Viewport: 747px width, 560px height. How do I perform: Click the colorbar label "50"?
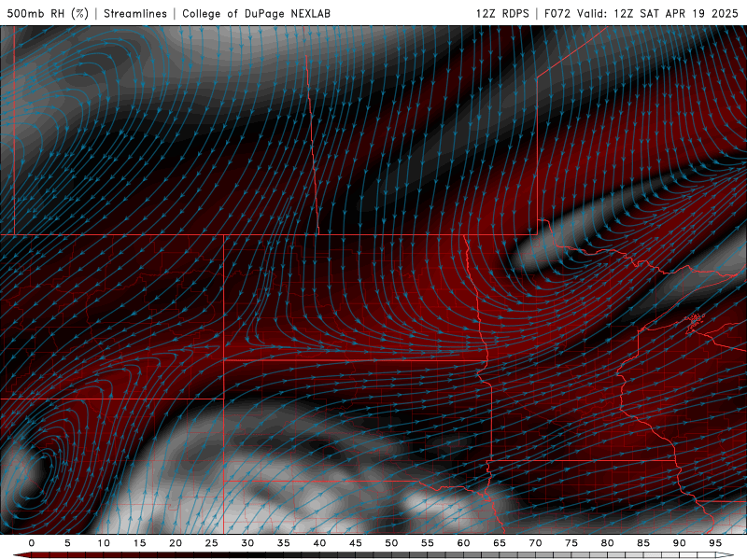coord(391,543)
